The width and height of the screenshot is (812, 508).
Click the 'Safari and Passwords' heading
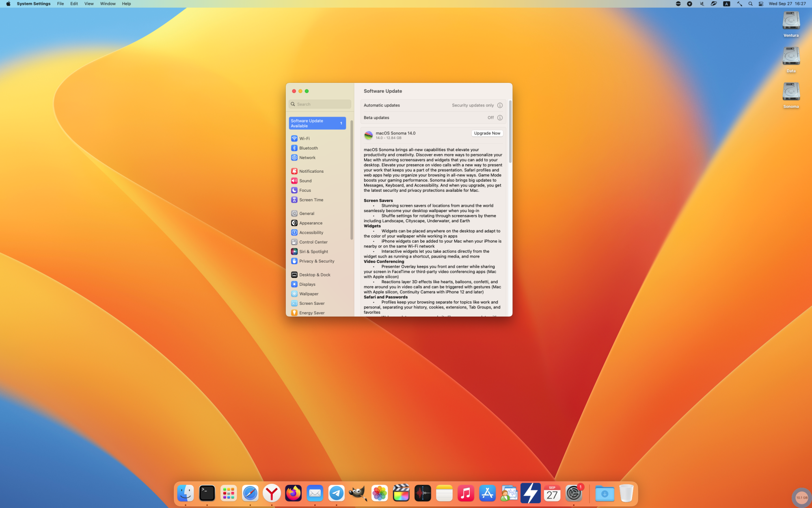386,297
